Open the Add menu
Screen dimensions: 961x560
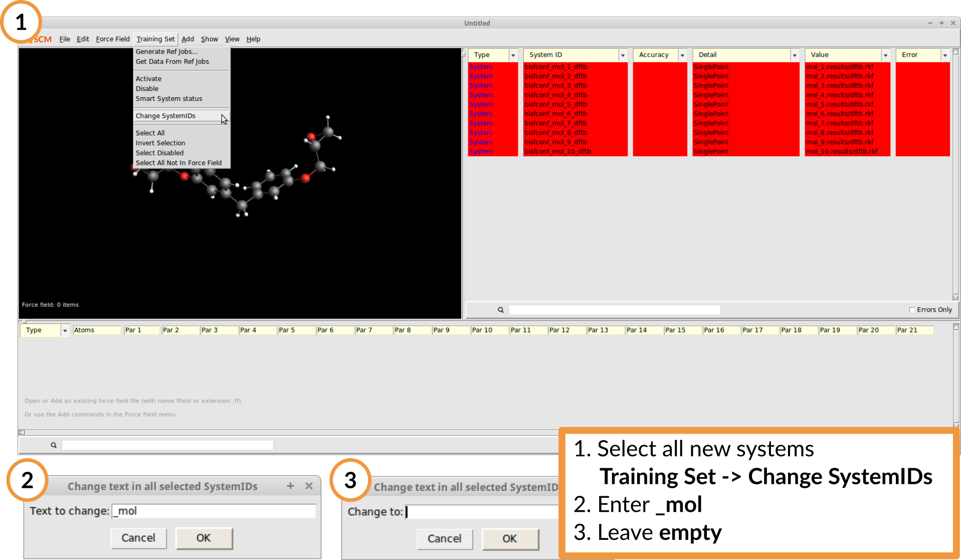187,39
